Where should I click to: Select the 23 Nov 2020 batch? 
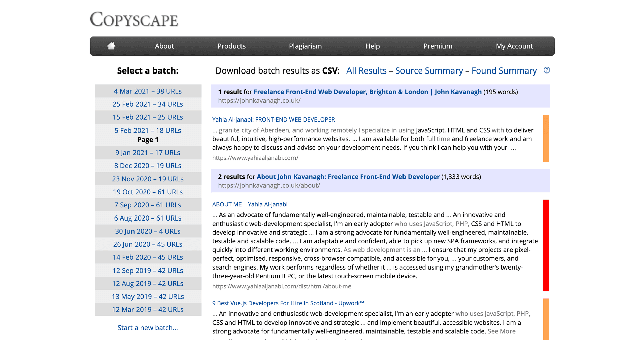click(148, 179)
